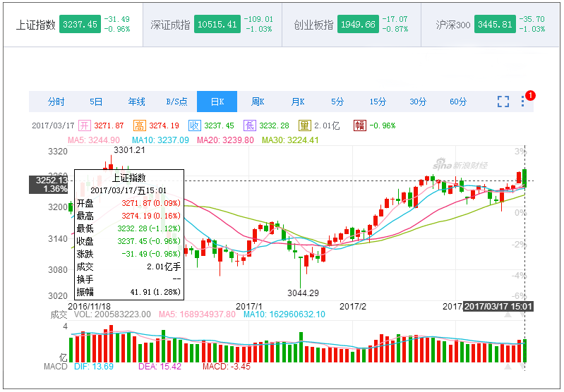This screenshot has width=564, height=392.
Task: Click the MACD indicator label
Action: [55, 366]
